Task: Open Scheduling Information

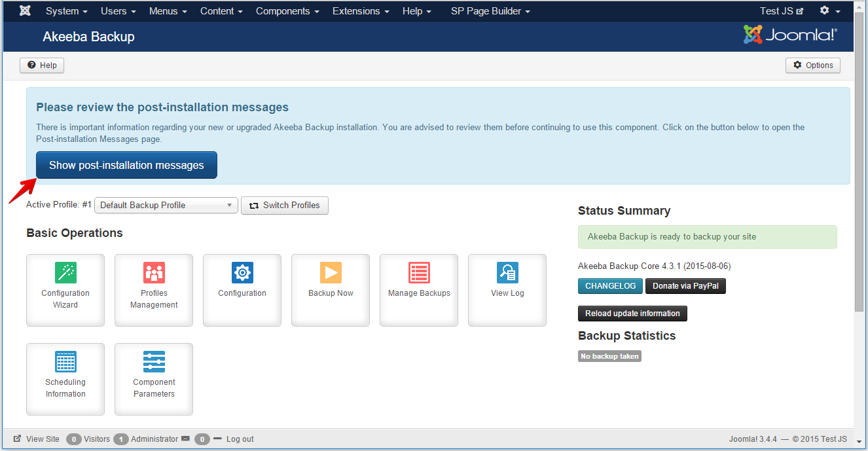Action: 65,378
